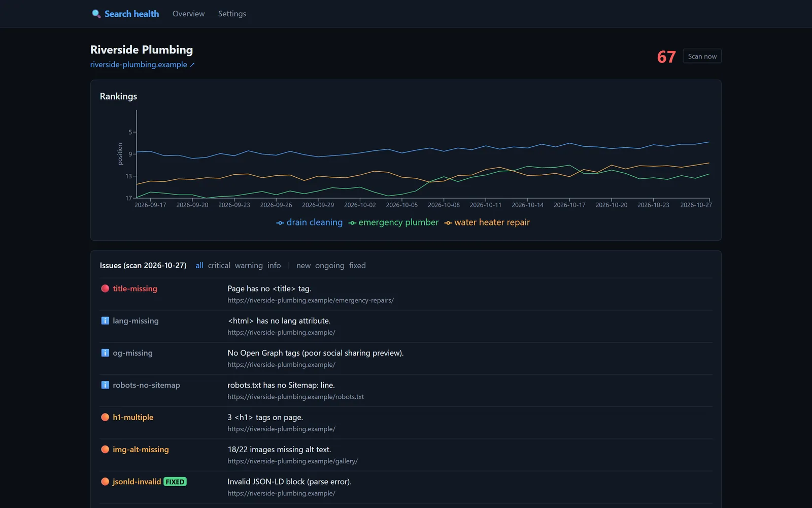Open the gallery page URL

[293, 461]
